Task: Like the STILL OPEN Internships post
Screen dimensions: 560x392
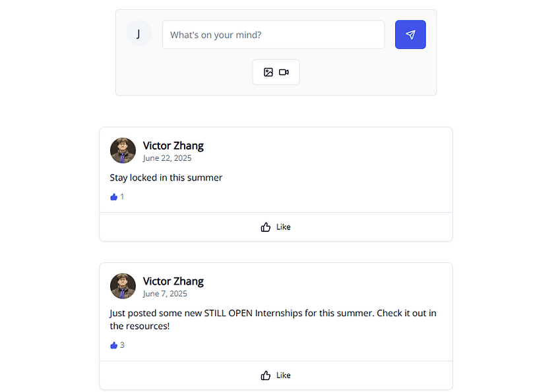Action: (276, 376)
